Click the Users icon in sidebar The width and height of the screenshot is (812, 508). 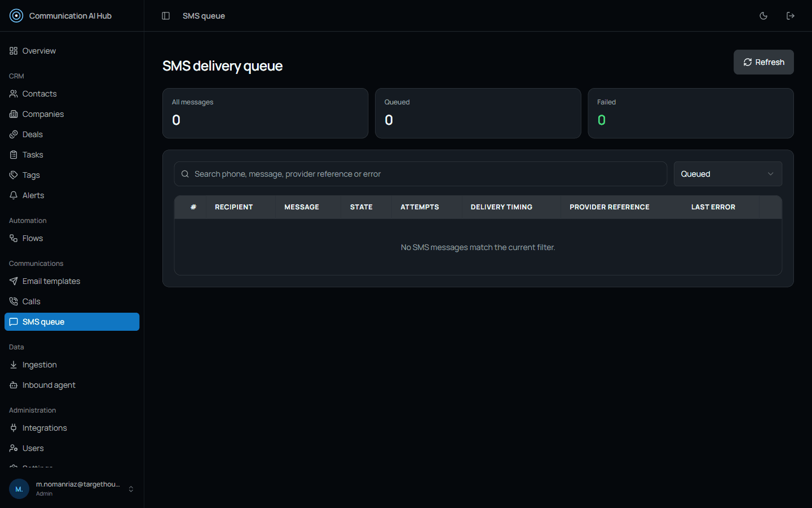point(14,448)
